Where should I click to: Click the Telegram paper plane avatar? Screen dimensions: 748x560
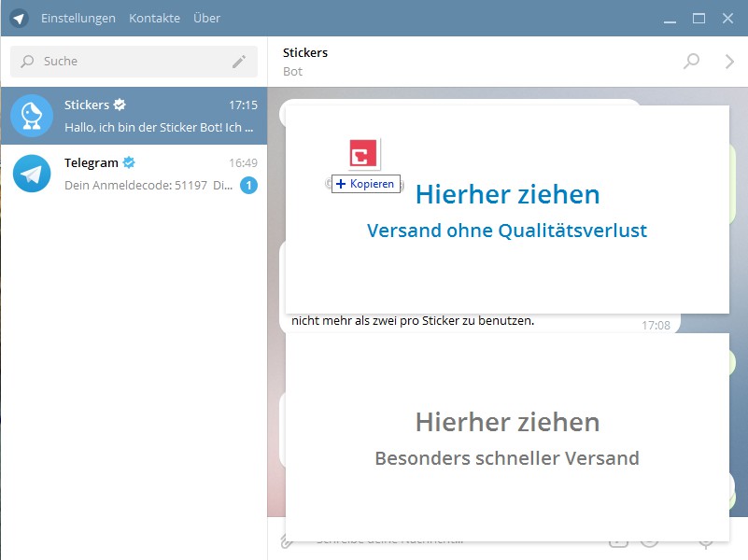pos(32,174)
